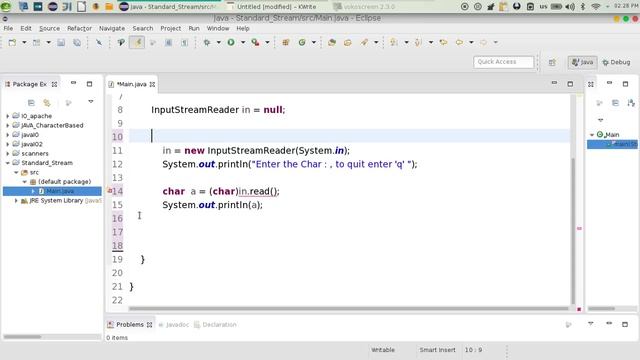Open the File menu
Viewport: 640px width, 360px height.
point(8,28)
